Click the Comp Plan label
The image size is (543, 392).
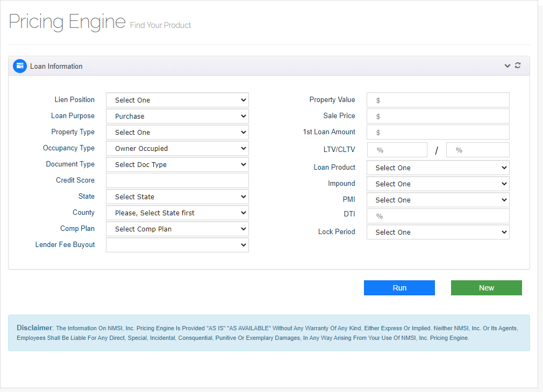77,229
